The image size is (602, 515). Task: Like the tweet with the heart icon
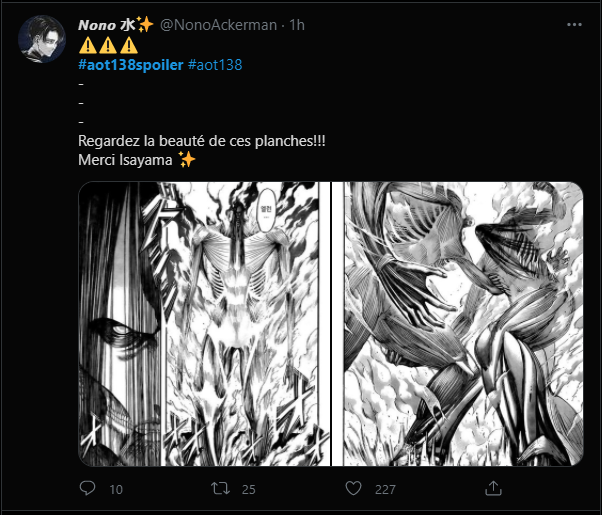point(353,489)
